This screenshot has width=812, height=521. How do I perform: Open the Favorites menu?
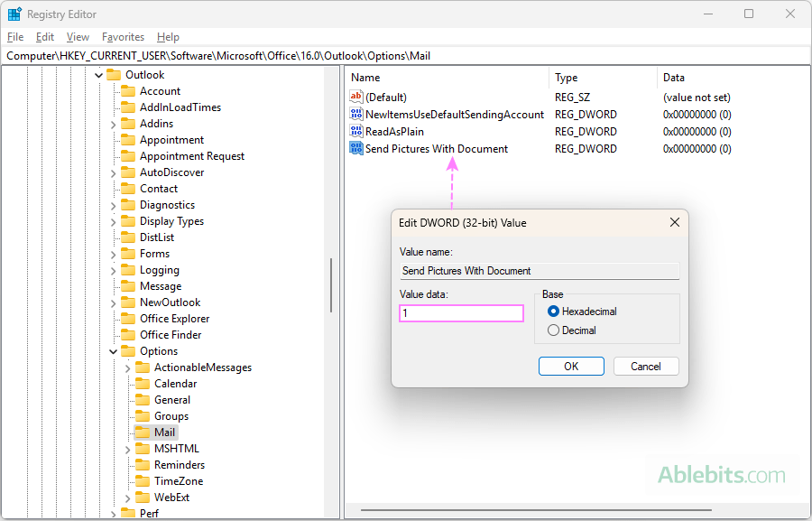tap(123, 37)
